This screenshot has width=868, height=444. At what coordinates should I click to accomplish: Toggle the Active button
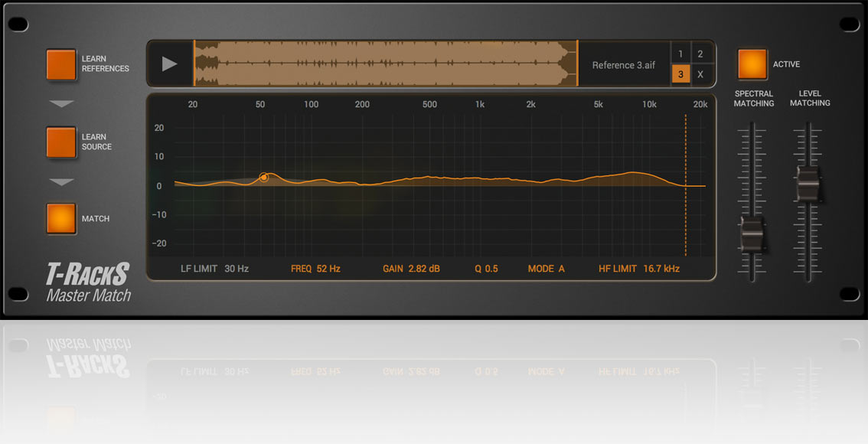pyautogui.click(x=752, y=64)
